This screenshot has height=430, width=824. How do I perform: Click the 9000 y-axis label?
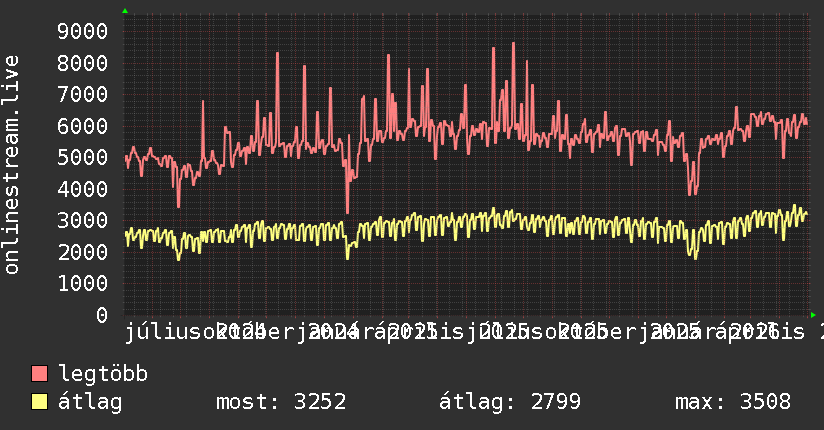[83, 32]
